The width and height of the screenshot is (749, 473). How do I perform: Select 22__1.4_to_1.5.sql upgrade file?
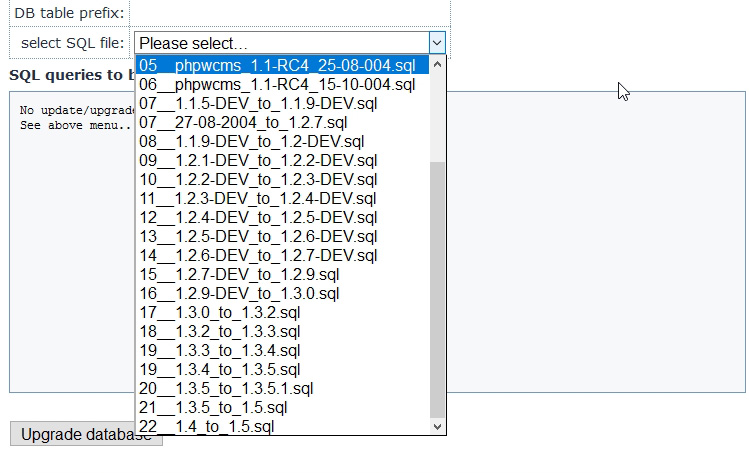tap(207, 426)
